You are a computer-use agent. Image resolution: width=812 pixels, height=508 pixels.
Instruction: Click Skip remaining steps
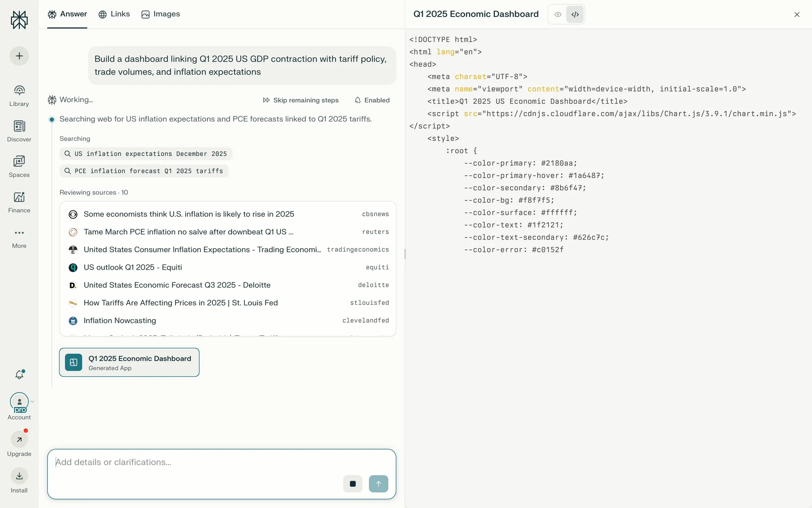300,100
